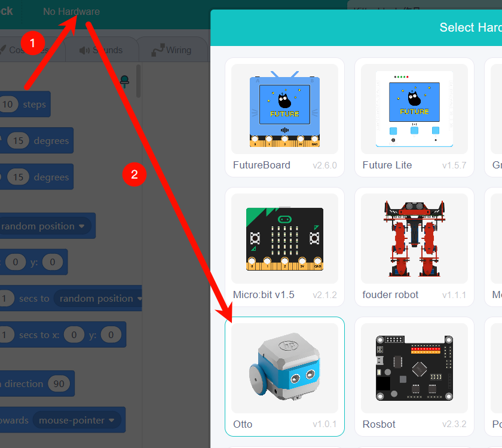Choose the Otto robot image
Viewport: 502px width, 448px height.
(x=284, y=367)
